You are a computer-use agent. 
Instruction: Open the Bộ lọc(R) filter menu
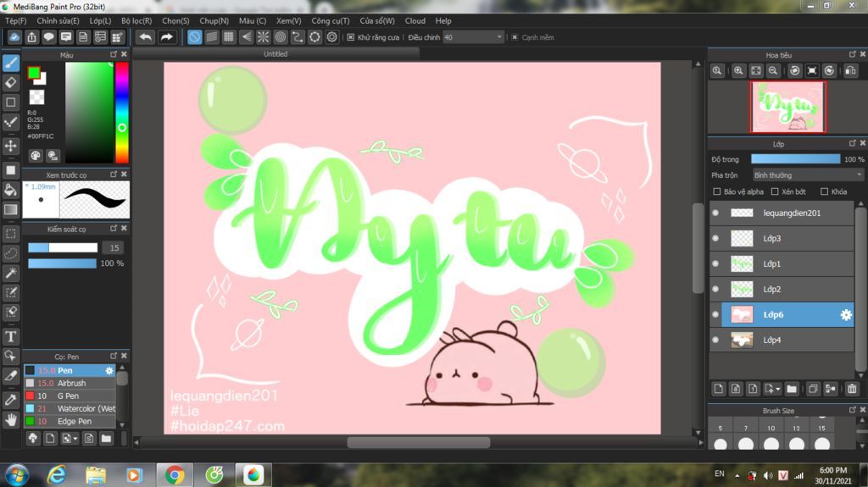coord(136,20)
